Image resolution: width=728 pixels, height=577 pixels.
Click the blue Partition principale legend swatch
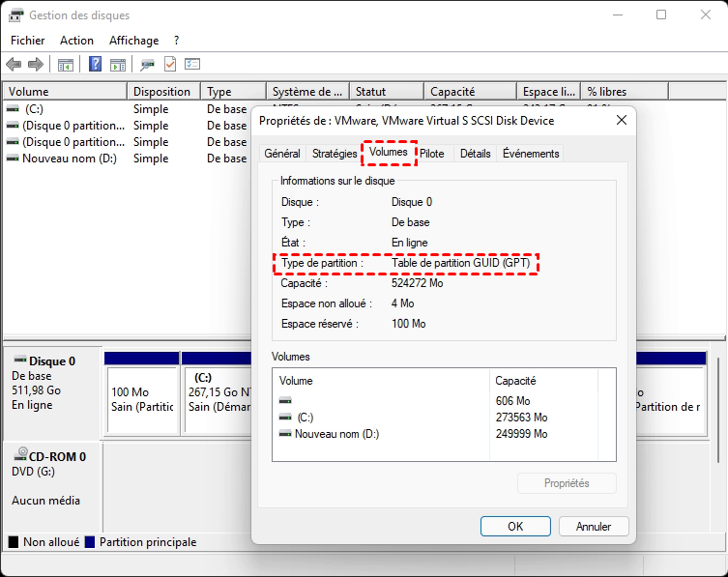[90, 542]
